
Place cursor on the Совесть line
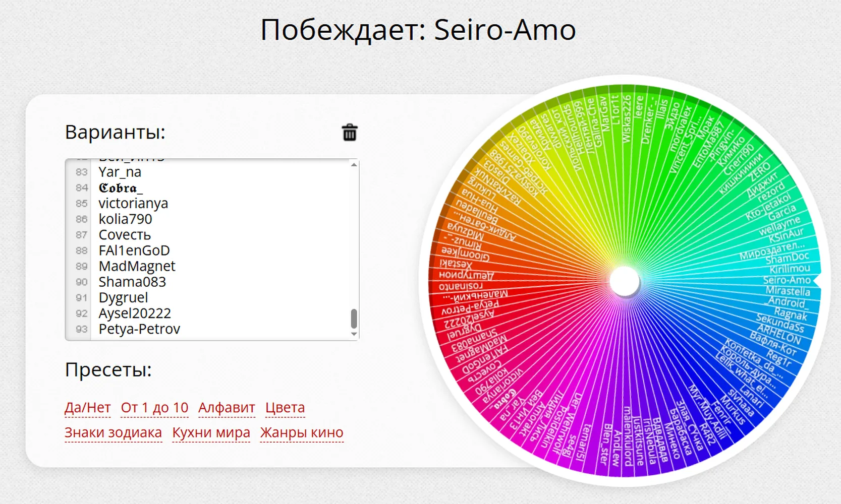pos(125,235)
